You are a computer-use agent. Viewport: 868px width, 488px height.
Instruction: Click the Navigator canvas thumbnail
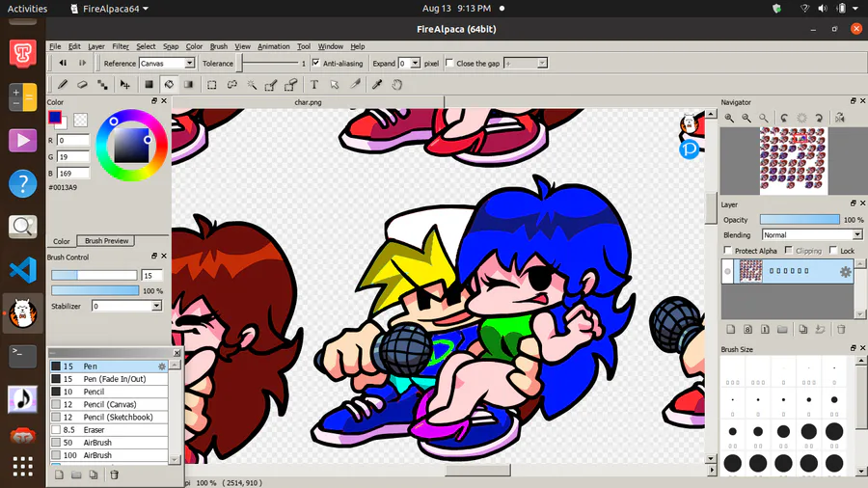pyautogui.click(x=794, y=160)
